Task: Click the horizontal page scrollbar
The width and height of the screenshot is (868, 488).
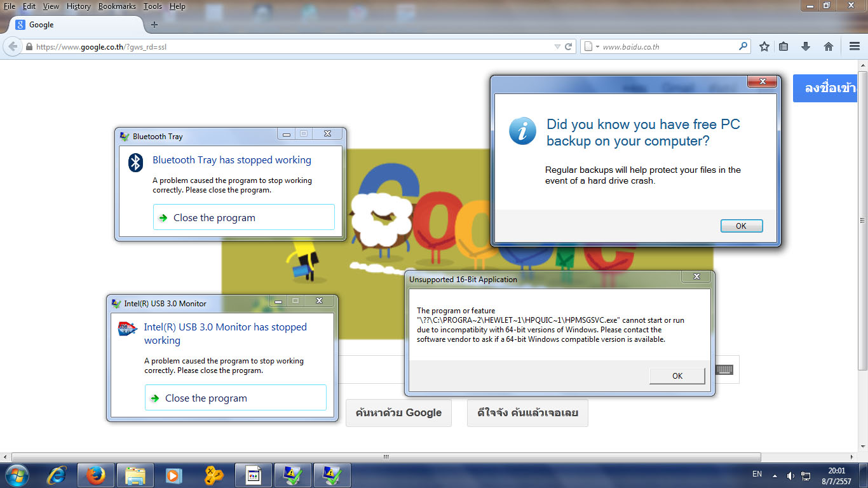Action: tap(386, 457)
